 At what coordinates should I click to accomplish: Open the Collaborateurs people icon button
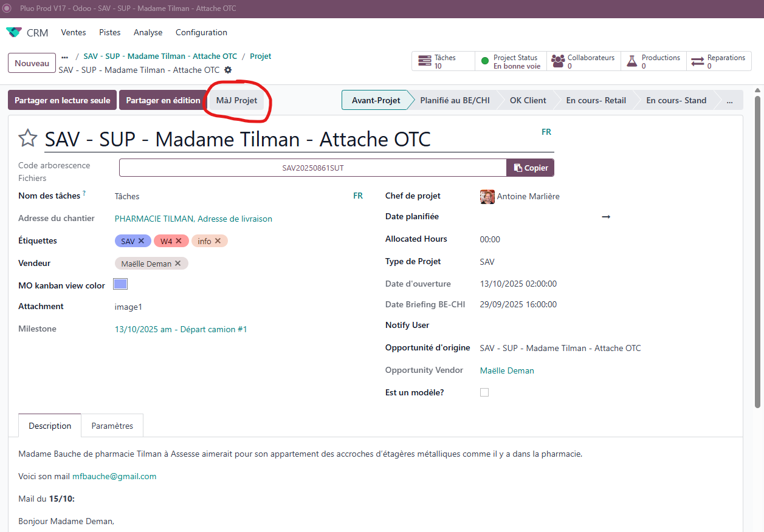coord(558,61)
